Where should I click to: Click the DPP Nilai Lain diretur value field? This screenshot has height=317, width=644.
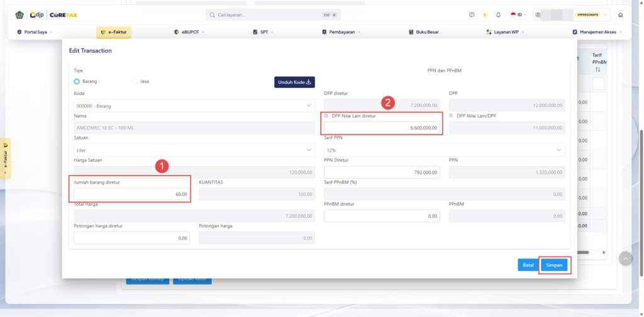pos(382,128)
